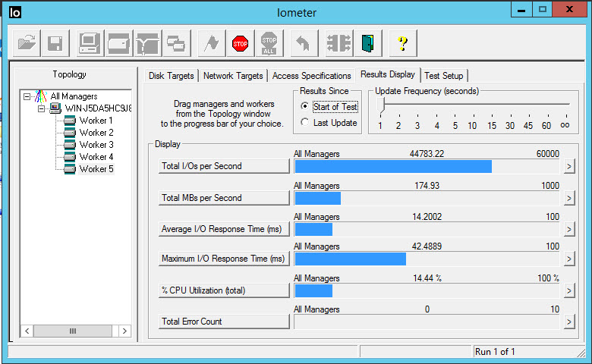The width and height of the screenshot is (592, 364).
Task: Select All Managers label in tree
Action: click(74, 96)
